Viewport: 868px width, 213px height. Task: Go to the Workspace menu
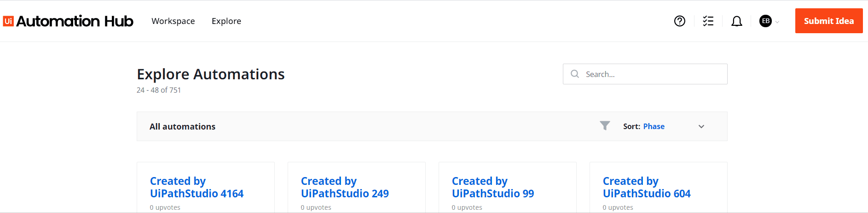[x=173, y=21]
